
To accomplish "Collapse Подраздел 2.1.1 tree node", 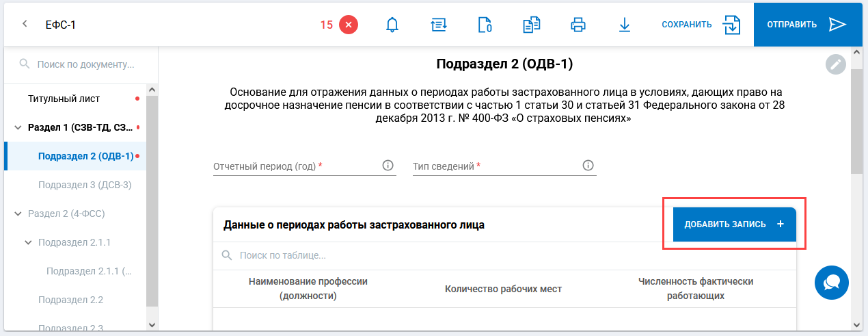I will tap(28, 242).
